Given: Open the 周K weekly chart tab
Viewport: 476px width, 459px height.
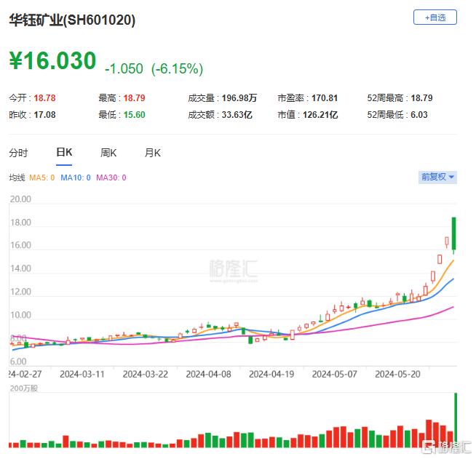Looking at the screenshot, I should click(x=108, y=153).
